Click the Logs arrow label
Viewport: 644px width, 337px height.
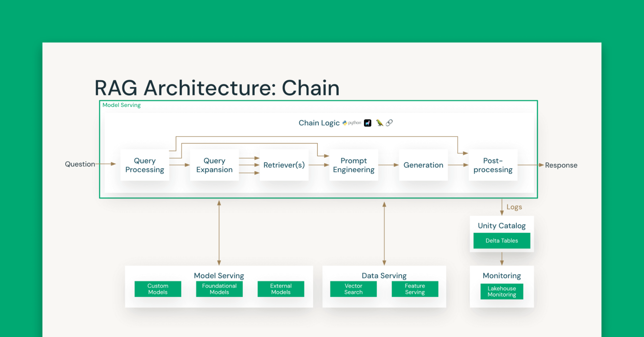(x=514, y=207)
